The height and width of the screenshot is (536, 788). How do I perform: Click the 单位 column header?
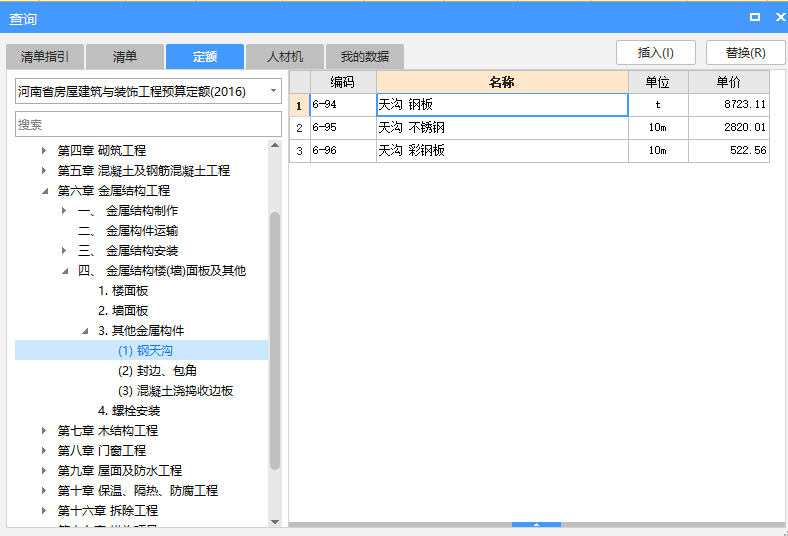[x=658, y=82]
